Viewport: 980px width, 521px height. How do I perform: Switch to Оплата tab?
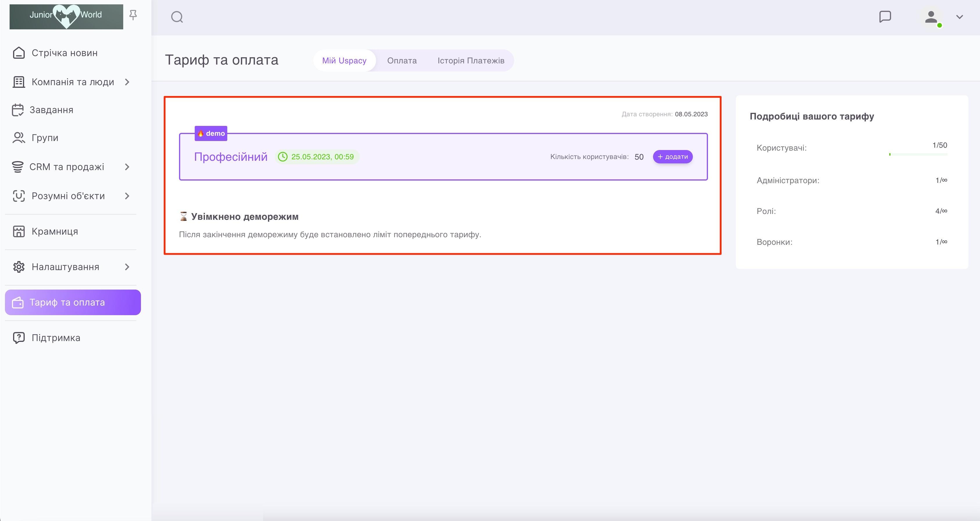coord(402,60)
